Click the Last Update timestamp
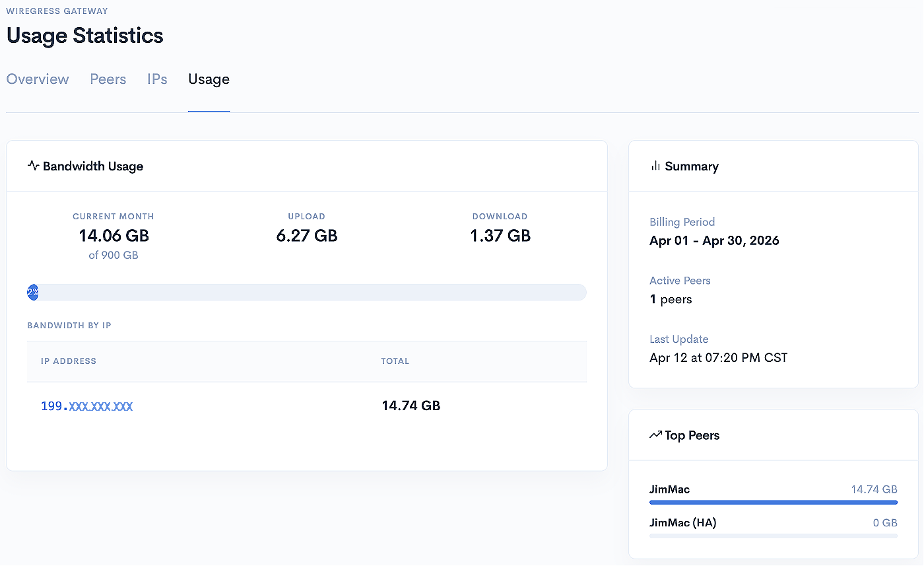Screen dimensions: 924x566 point(718,357)
